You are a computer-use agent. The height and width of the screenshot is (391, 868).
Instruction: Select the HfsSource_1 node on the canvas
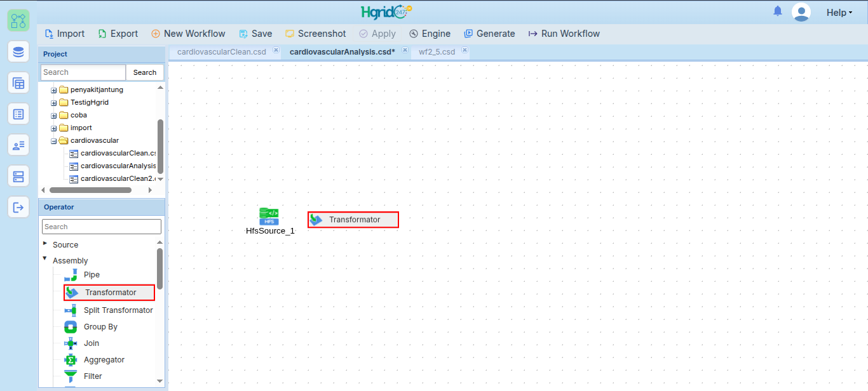(270, 222)
